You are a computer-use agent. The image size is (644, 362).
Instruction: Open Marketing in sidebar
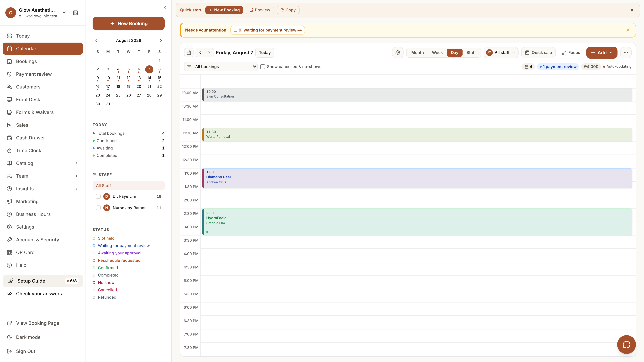(x=43, y=201)
